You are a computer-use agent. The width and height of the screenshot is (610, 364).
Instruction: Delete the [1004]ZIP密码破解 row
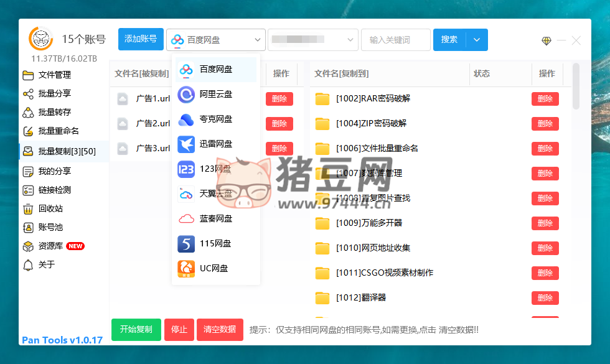coord(545,124)
